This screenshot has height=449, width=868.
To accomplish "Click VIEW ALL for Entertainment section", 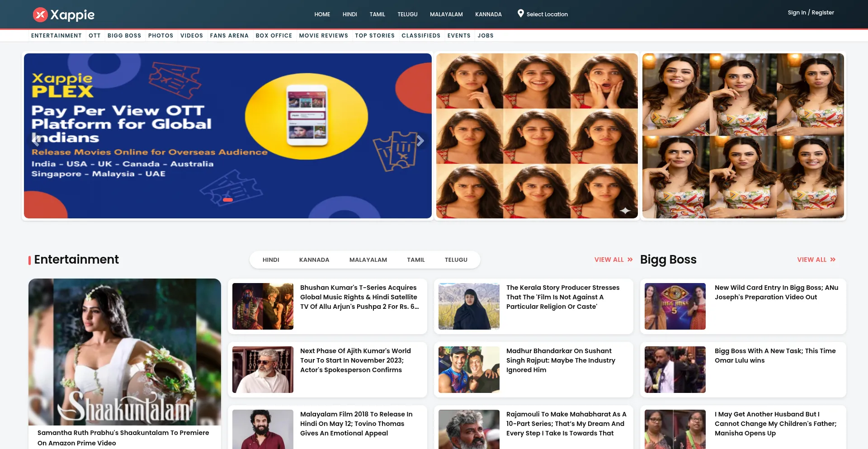I will [x=613, y=260].
